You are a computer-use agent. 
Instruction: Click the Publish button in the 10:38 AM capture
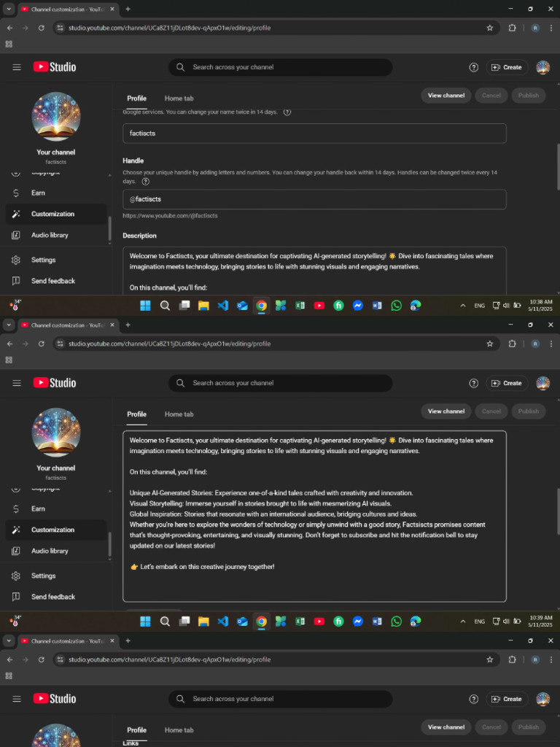pos(529,96)
